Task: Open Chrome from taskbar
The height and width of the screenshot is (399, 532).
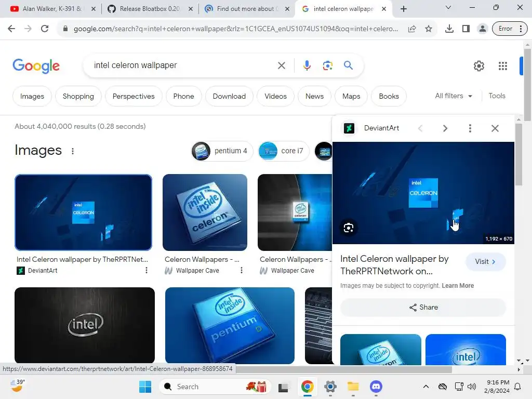Action: point(307,387)
